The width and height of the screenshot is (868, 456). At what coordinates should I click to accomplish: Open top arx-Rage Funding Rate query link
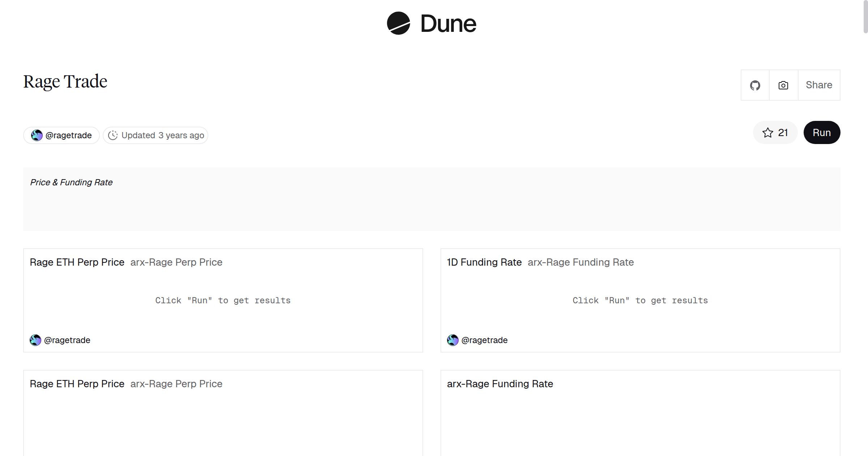pos(580,262)
